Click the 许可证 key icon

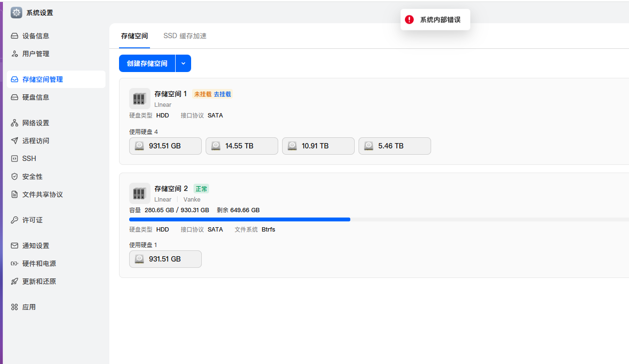click(15, 220)
